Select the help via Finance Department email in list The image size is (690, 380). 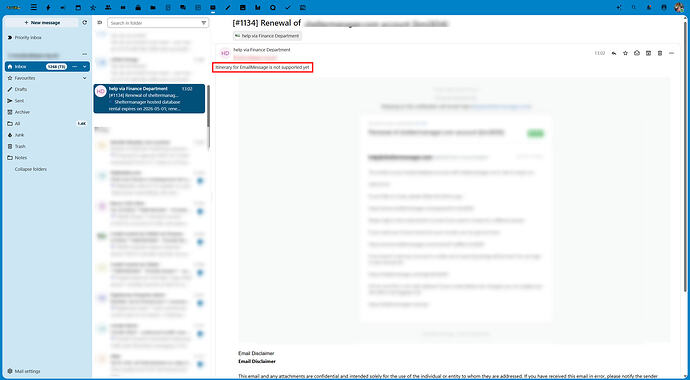149,99
